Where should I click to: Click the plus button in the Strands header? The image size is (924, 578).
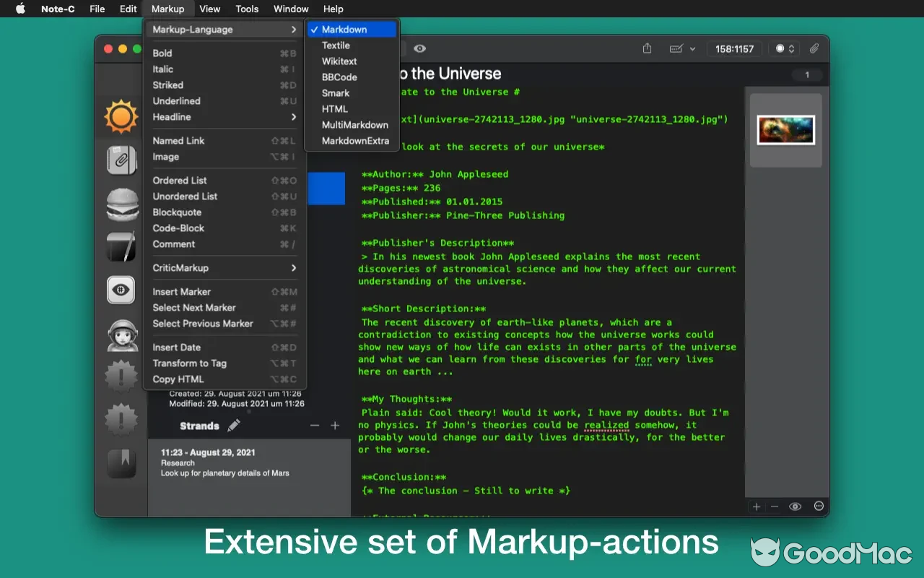click(x=335, y=426)
